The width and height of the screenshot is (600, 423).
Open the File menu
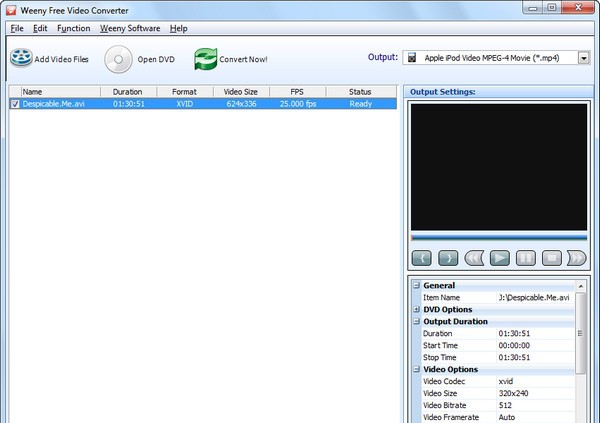click(17, 28)
